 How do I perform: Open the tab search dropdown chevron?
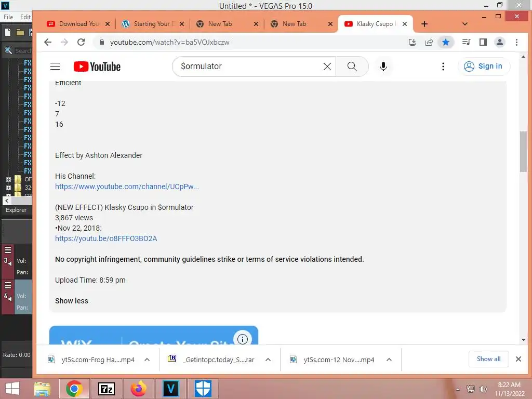click(465, 24)
